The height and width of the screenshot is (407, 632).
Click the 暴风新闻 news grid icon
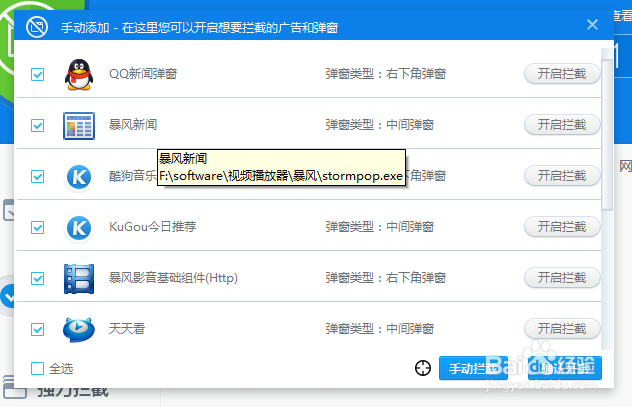coord(79,126)
